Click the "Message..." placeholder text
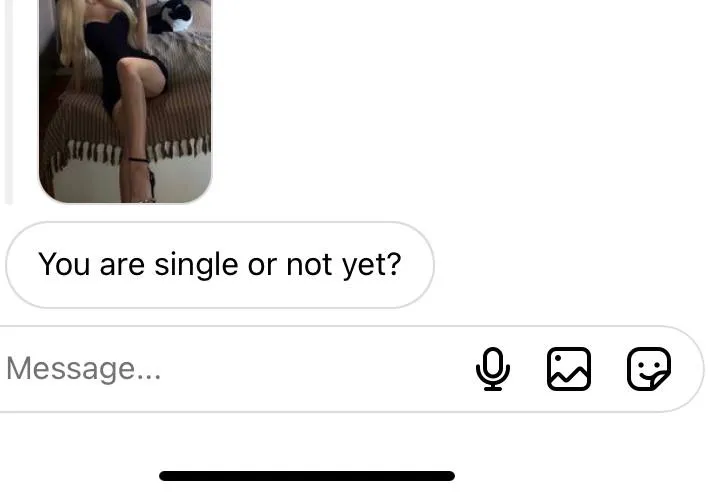Screen dimensions: 721x497 (x=84, y=369)
